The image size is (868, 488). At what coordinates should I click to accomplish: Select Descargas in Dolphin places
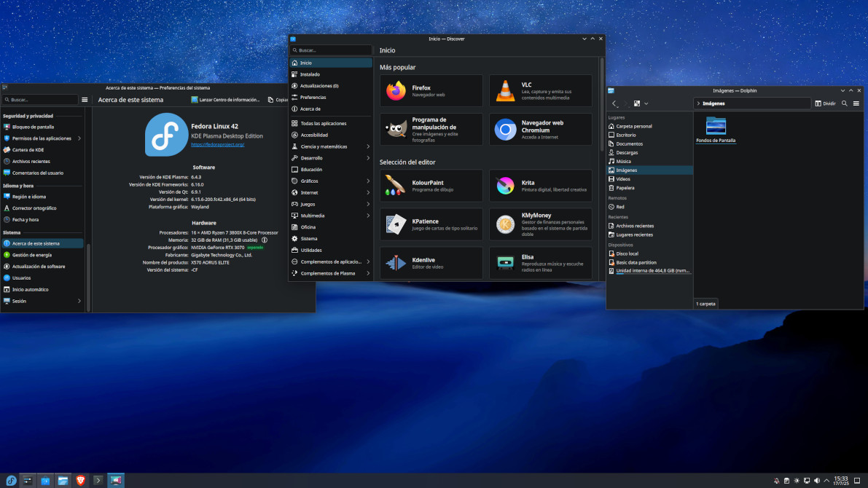[x=649, y=153]
